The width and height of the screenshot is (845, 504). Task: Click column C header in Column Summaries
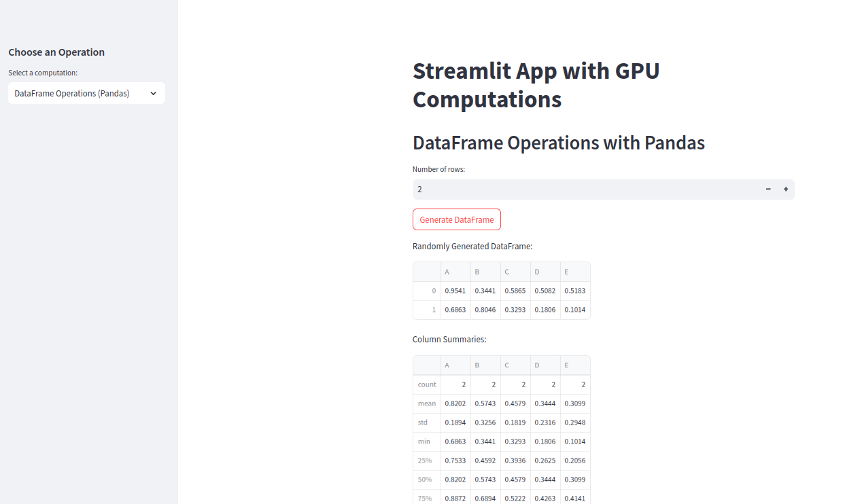(x=515, y=365)
